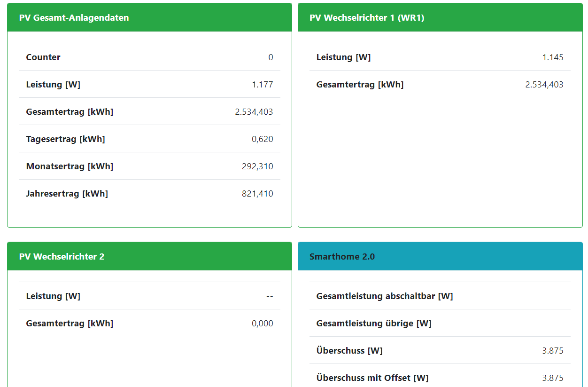Click the Gesamtertrag label in Wechselrichter 1
The width and height of the screenshot is (588, 387).
pyautogui.click(x=360, y=85)
